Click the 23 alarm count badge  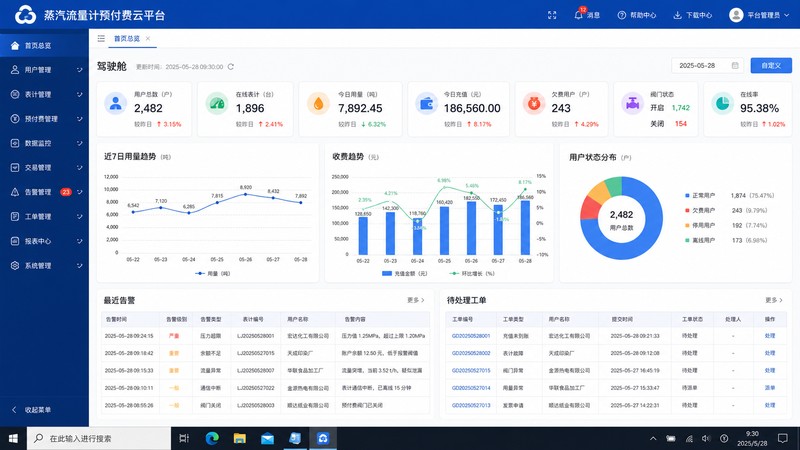pyautogui.click(x=66, y=192)
